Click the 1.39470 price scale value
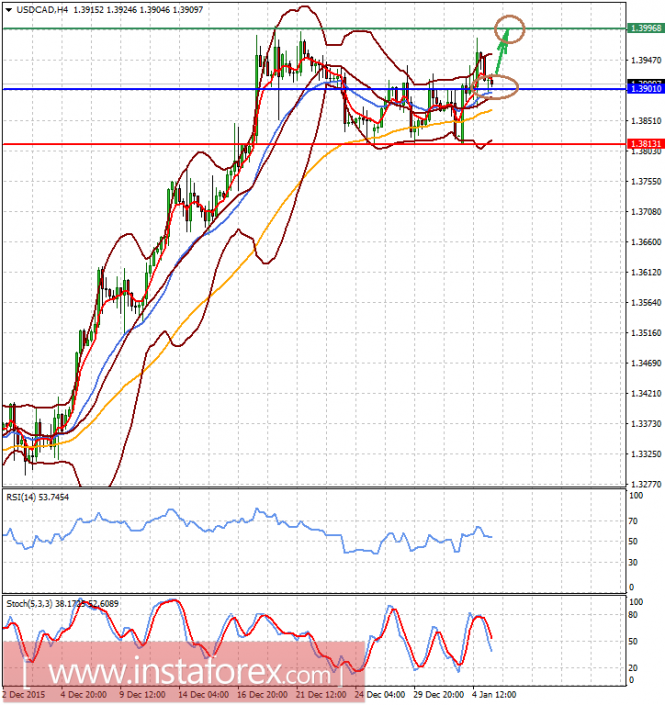The width and height of the screenshot is (665, 705). [x=646, y=60]
